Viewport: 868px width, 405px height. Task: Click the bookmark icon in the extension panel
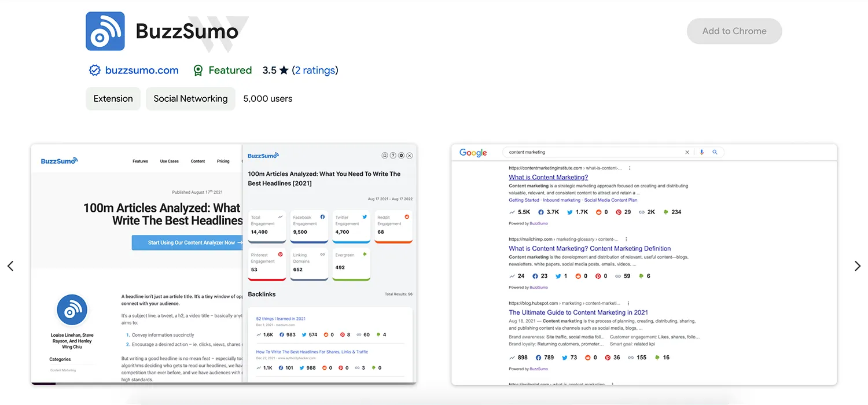[x=385, y=156]
